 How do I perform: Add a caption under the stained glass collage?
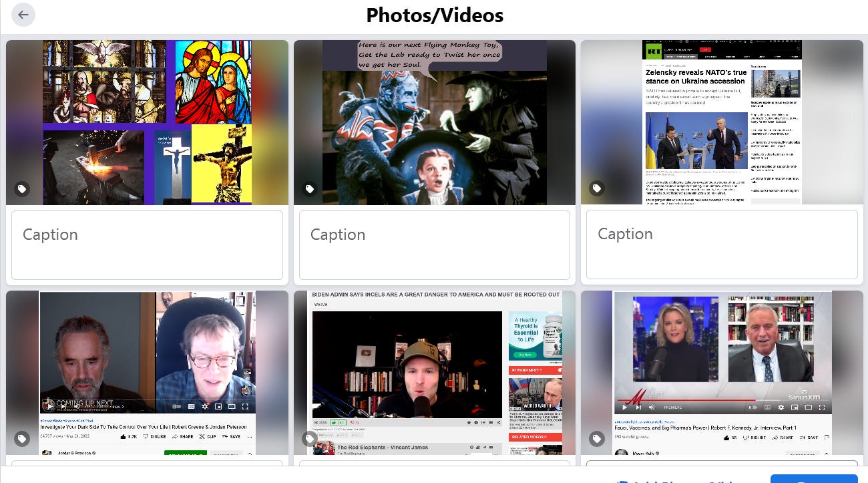[147, 245]
